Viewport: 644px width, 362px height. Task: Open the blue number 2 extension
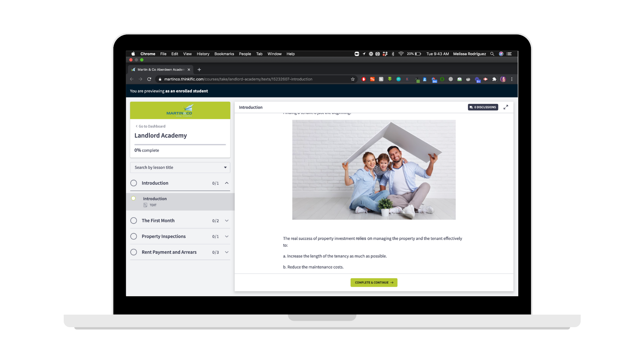[425, 79]
